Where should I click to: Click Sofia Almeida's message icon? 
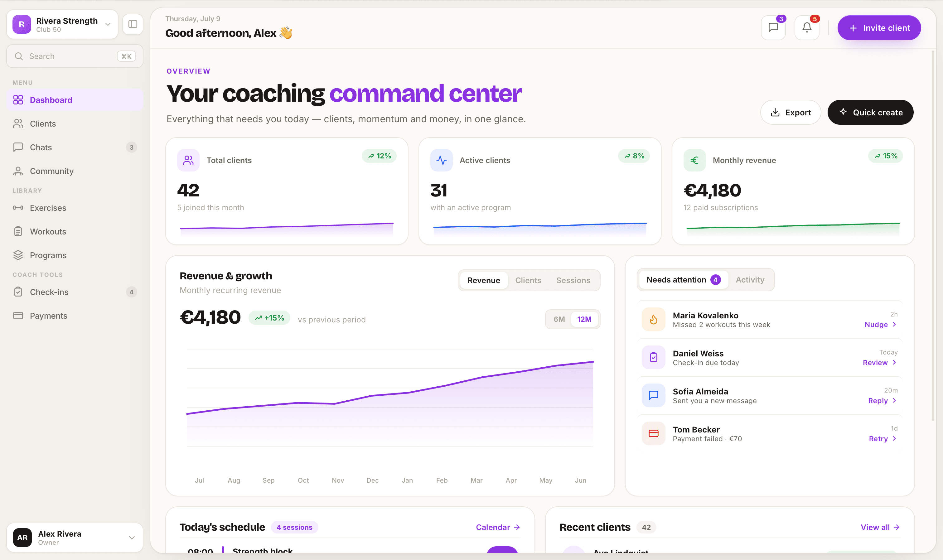tap(653, 395)
